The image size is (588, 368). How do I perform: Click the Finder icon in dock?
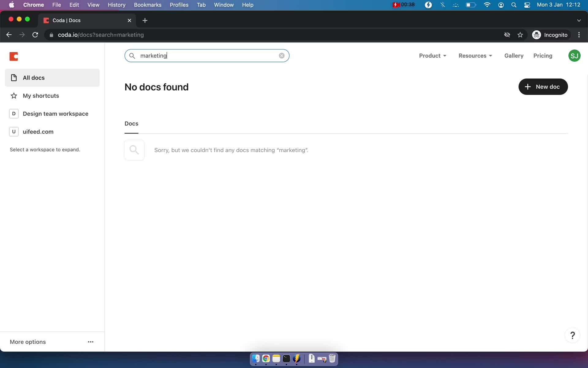point(255,358)
